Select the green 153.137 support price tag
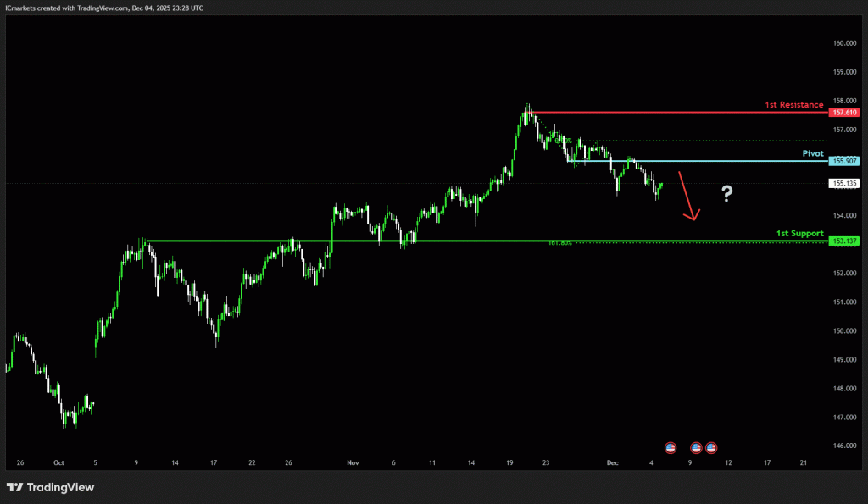Screen dimensions: 868x504 (844, 241)
